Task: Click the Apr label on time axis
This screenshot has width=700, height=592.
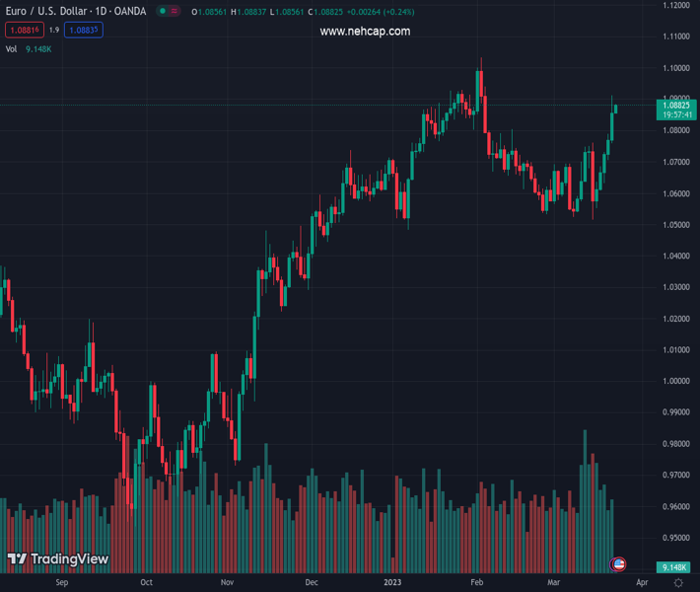Action: tap(642, 583)
